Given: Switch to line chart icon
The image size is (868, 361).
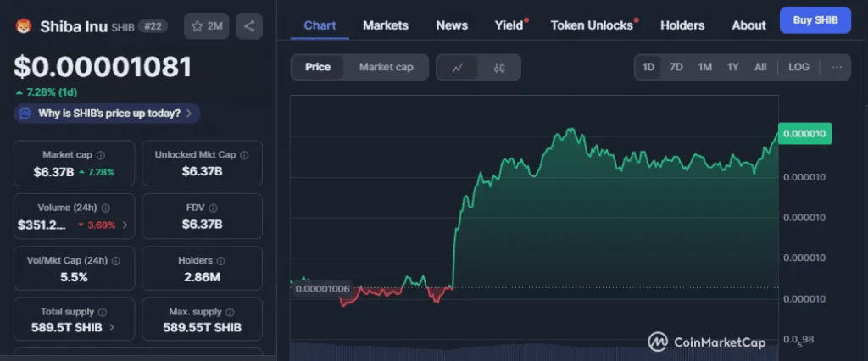Looking at the screenshot, I should pos(458,67).
